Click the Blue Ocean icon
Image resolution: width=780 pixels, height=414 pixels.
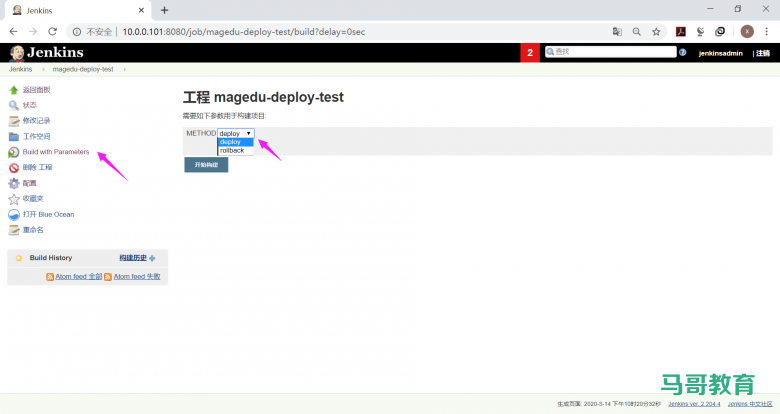[x=14, y=215]
